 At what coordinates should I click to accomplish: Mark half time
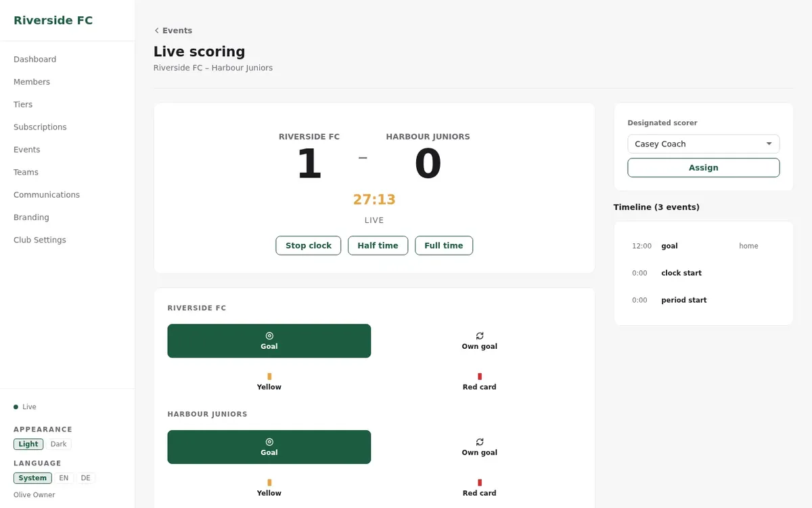(x=378, y=245)
